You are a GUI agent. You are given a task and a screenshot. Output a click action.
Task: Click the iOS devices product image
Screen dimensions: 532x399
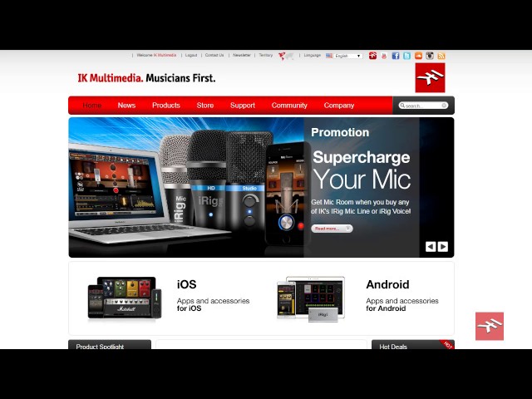(125, 298)
